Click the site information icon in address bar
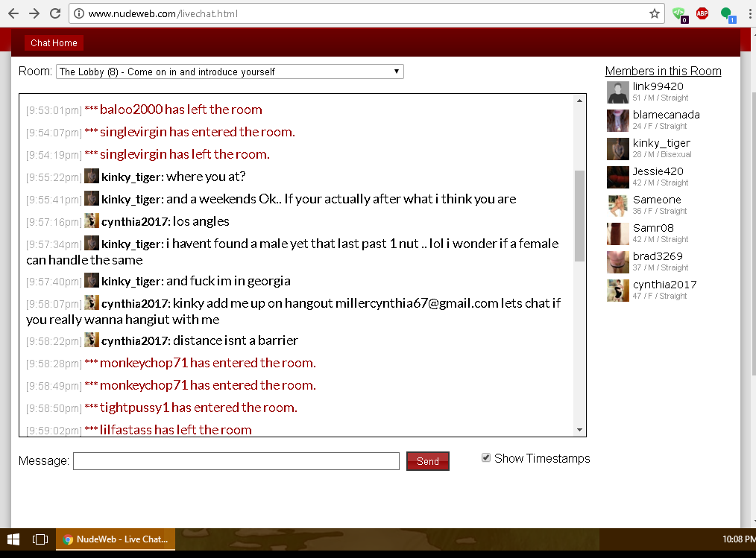756x558 pixels. coord(79,13)
